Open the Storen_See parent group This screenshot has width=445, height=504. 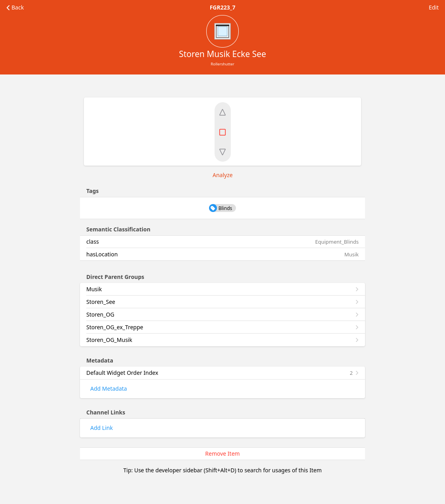click(222, 302)
